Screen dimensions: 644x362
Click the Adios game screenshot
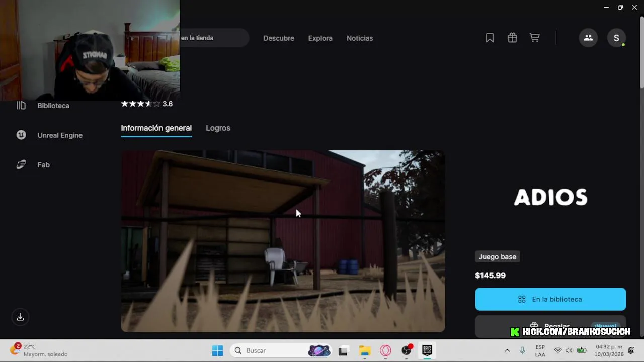(283, 241)
